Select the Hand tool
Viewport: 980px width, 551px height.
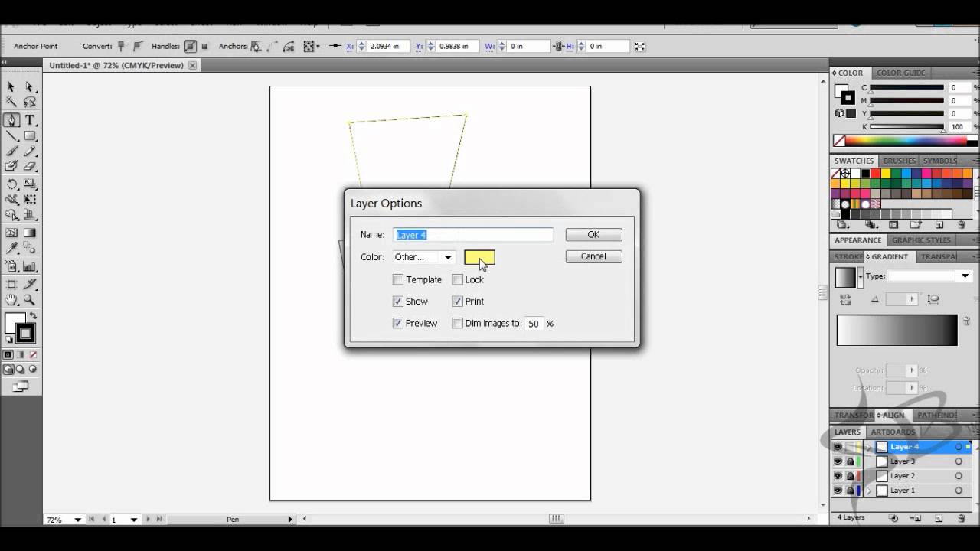[11, 300]
